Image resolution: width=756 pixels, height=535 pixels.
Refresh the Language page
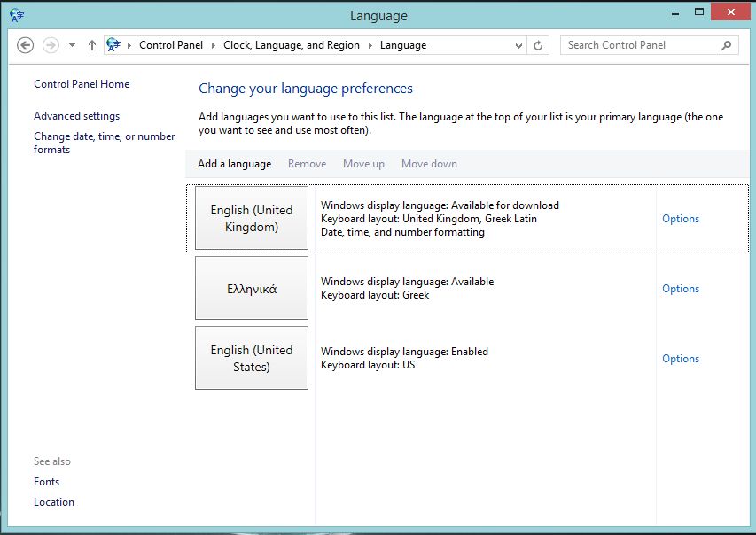coord(538,46)
